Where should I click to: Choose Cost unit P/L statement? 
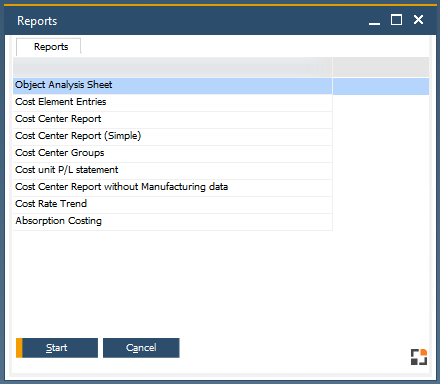[x=173, y=170]
